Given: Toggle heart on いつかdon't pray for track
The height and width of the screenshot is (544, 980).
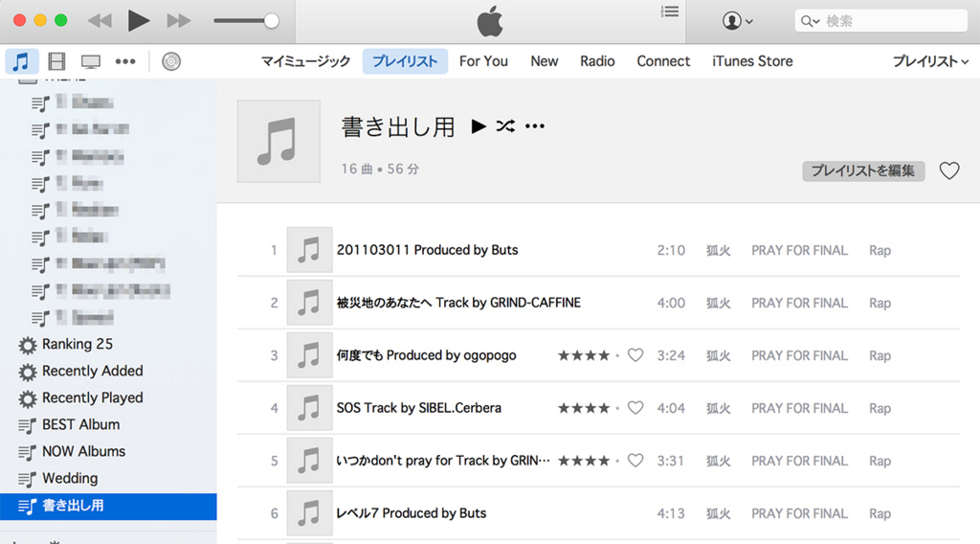Looking at the screenshot, I should click(635, 461).
